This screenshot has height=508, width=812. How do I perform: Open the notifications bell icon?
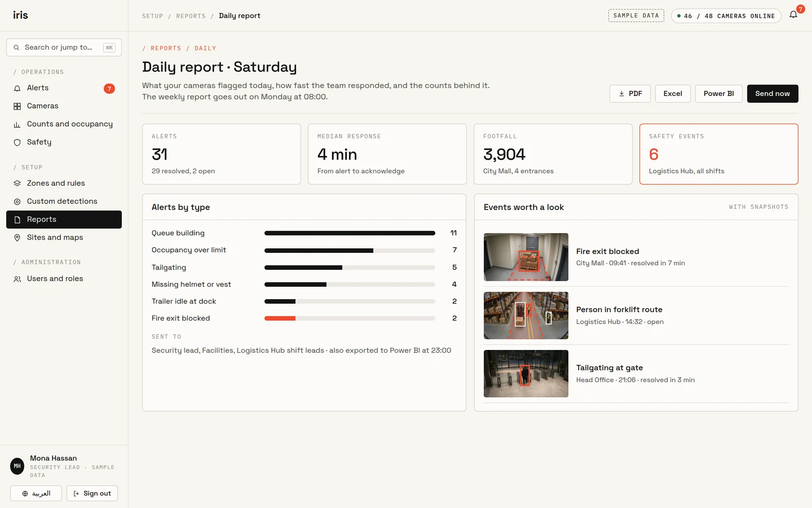pos(793,15)
